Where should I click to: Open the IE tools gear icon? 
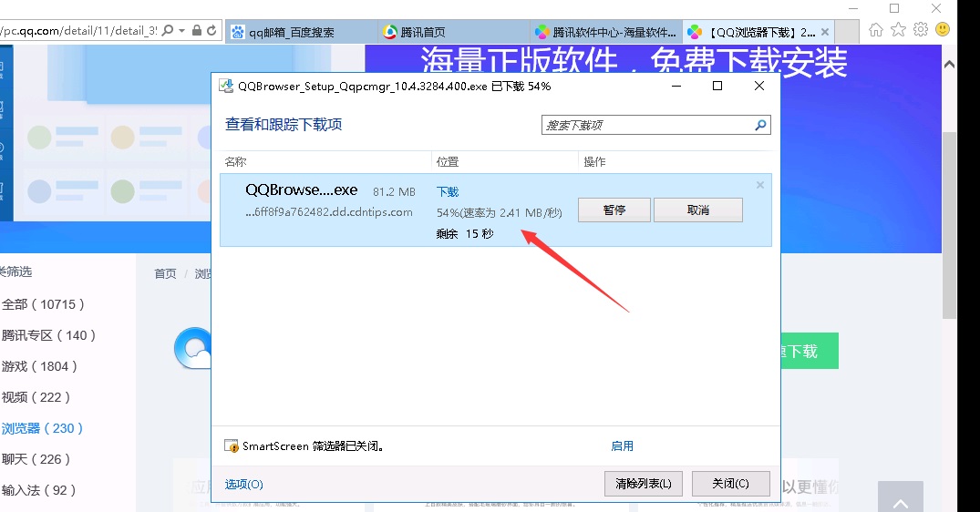point(921,30)
